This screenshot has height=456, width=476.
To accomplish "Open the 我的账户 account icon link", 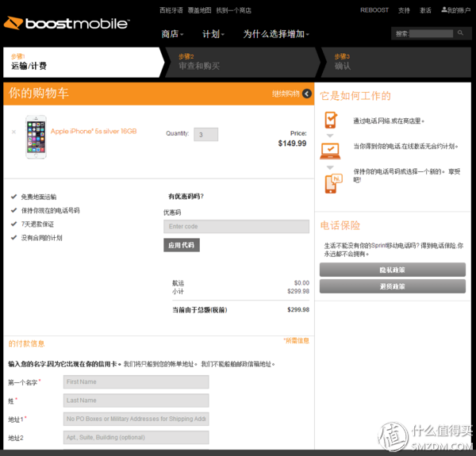I will 455,10.
